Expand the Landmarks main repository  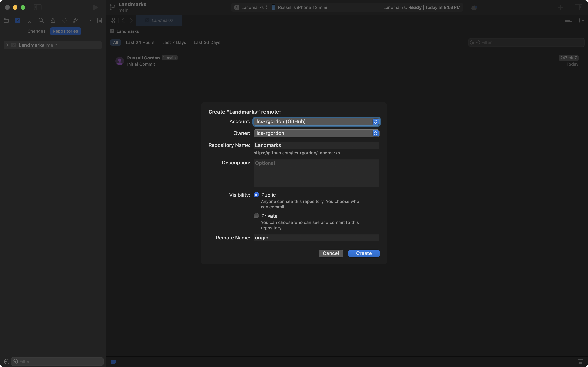tap(7, 45)
